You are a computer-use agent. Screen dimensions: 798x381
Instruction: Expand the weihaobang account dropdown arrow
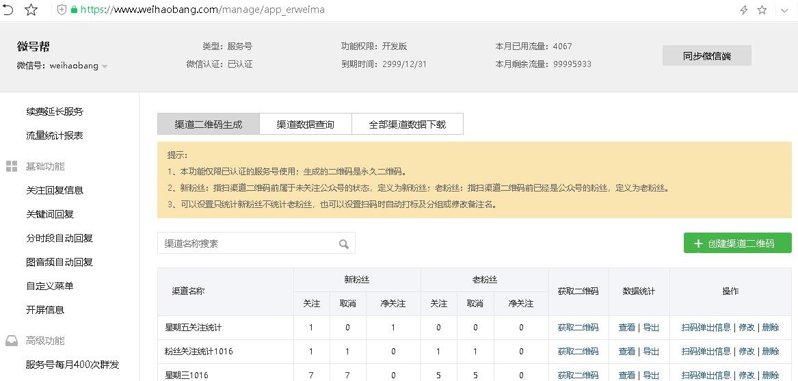tap(104, 67)
